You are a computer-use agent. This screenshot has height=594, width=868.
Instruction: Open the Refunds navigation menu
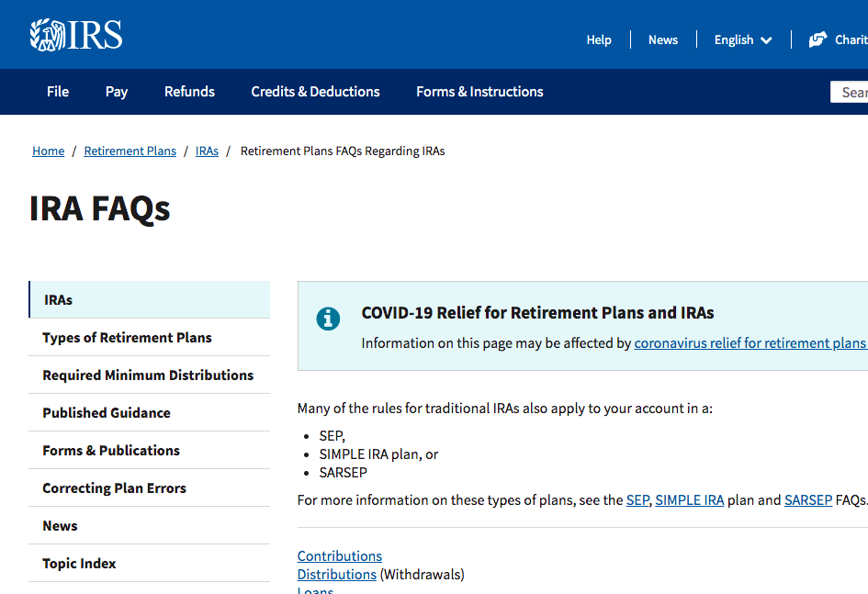pyautogui.click(x=189, y=92)
